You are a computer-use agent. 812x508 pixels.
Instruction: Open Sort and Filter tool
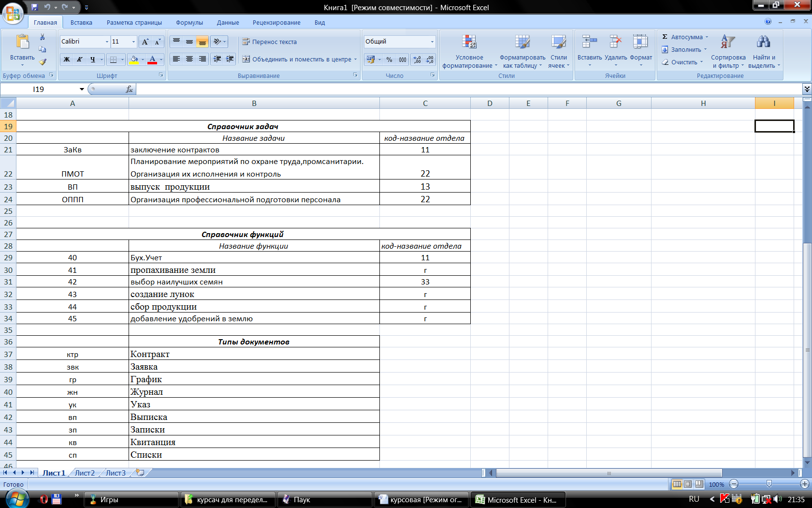(728, 51)
